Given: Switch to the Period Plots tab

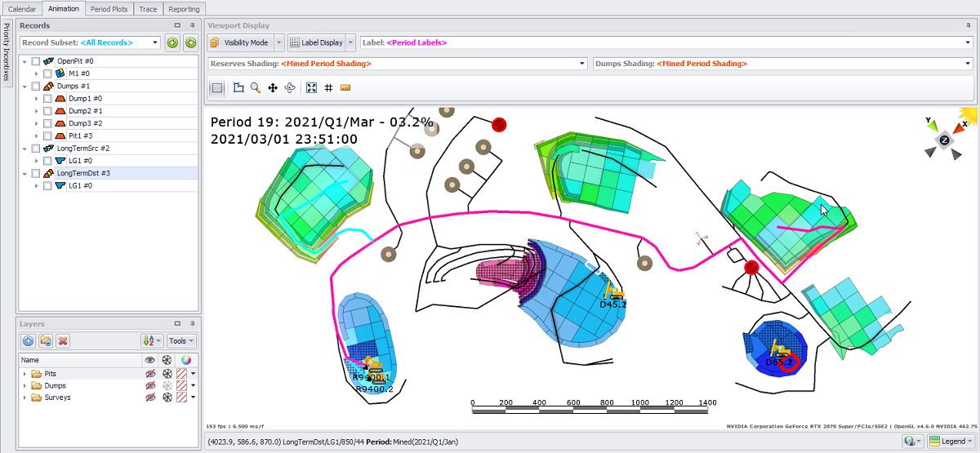Looking at the screenshot, I should tap(111, 9).
